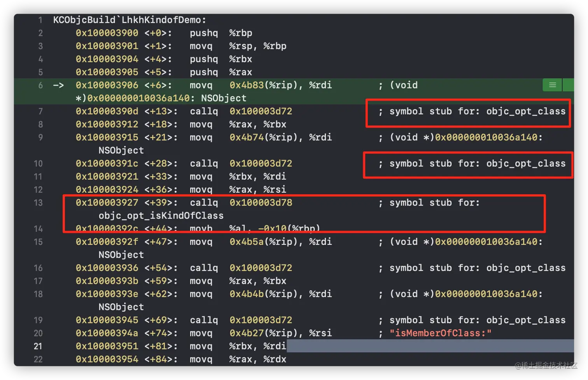This screenshot has width=588, height=380.
Task: Click the "isMemberOfClass:" string comment
Action: (x=441, y=333)
